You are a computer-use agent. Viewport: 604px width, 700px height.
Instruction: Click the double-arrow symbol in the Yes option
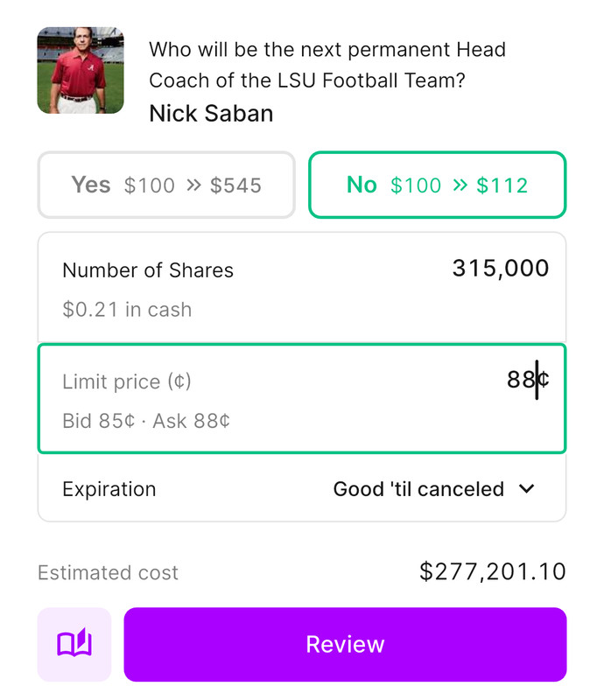[x=194, y=185]
